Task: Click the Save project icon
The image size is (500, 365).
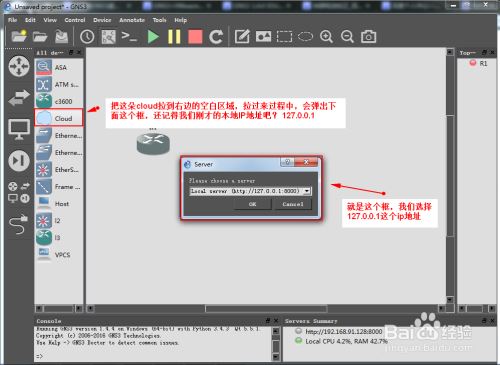Action: [61, 36]
